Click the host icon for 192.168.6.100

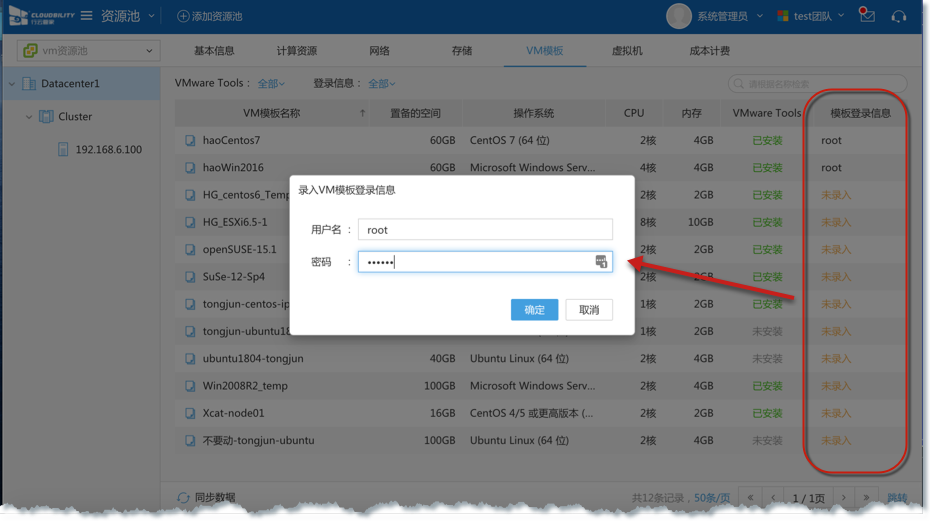63,150
